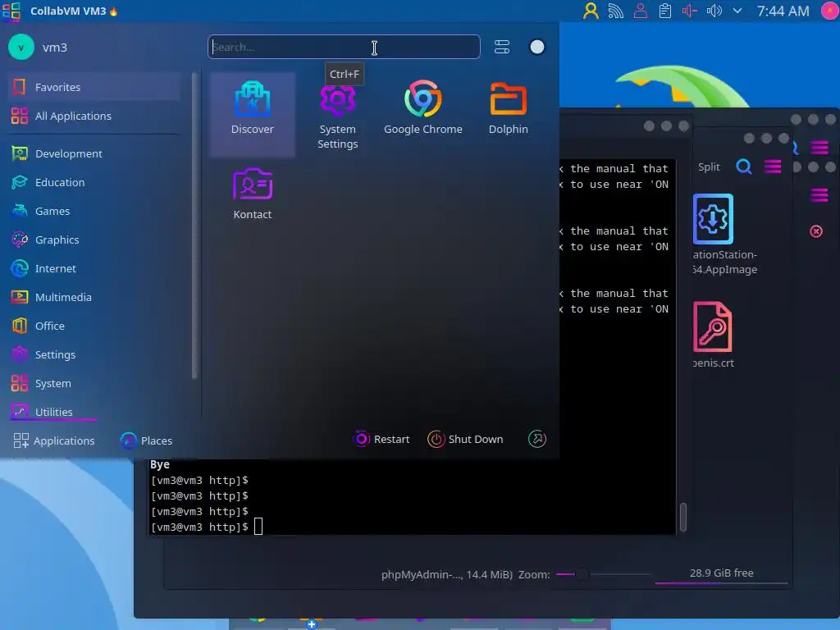
Task: Click the user account icon in system tray
Action: coord(591,11)
